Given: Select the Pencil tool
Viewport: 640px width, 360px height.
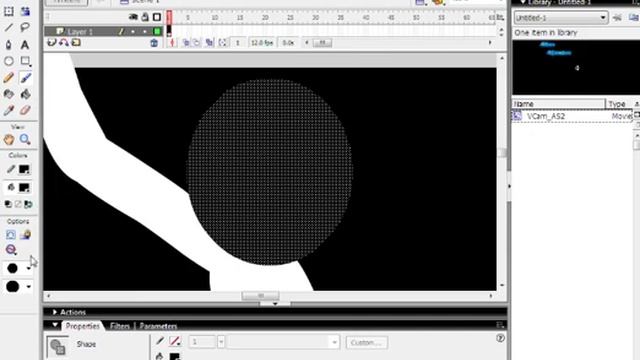Looking at the screenshot, I should [x=9, y=78].
